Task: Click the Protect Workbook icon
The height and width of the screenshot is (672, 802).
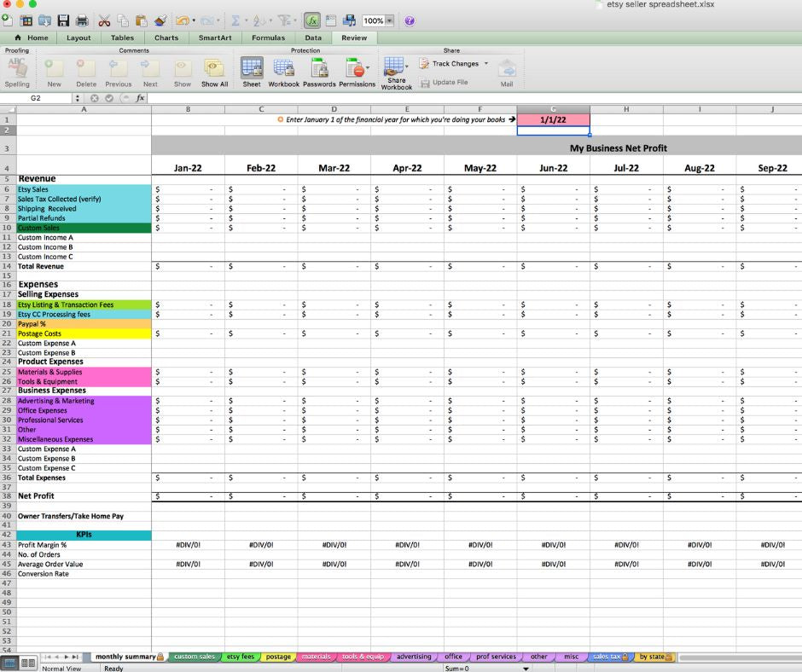Action: pyautogui.click(x=284, y=72)
